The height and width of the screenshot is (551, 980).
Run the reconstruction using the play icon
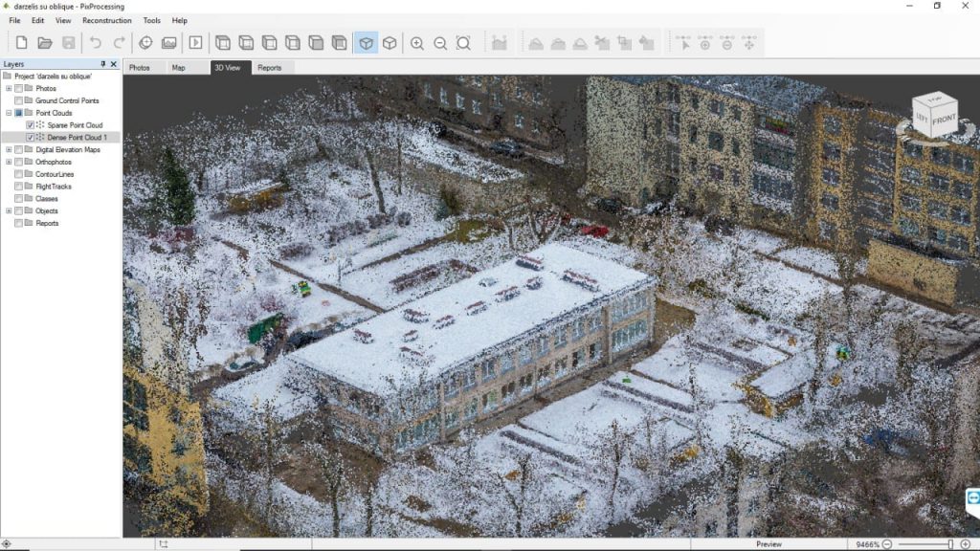pos(195,40)
